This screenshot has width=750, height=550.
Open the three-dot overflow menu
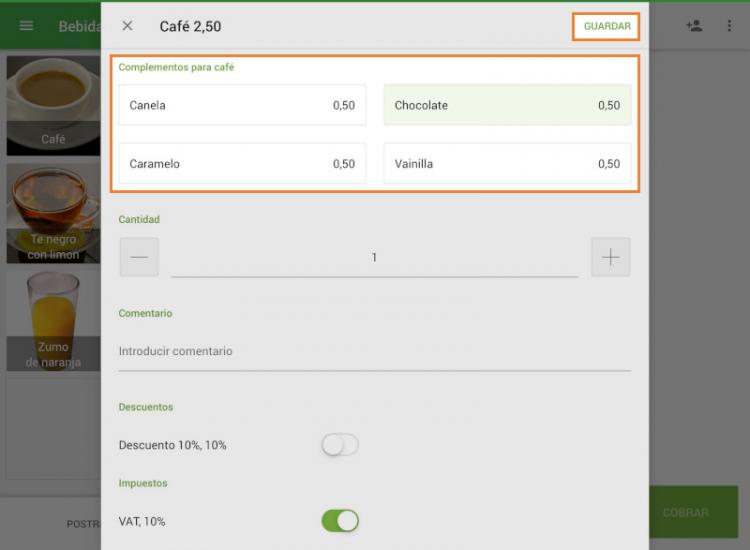point(729,26)
